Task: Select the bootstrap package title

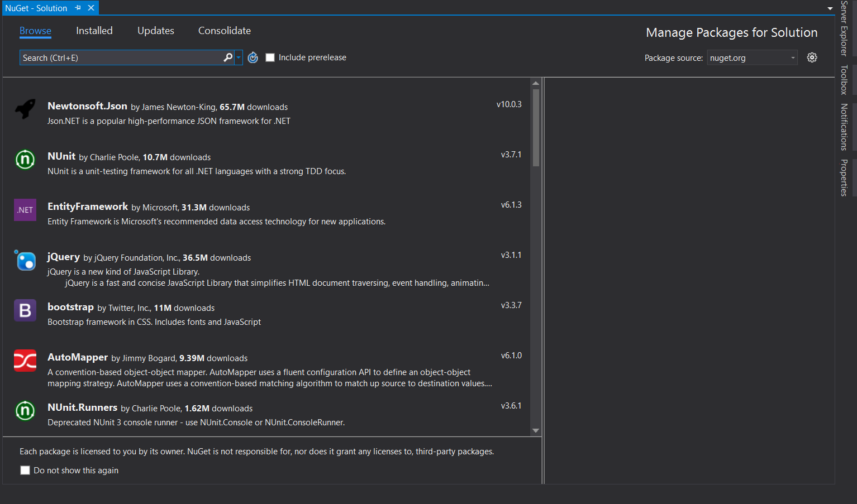Action: click(70, 307)
